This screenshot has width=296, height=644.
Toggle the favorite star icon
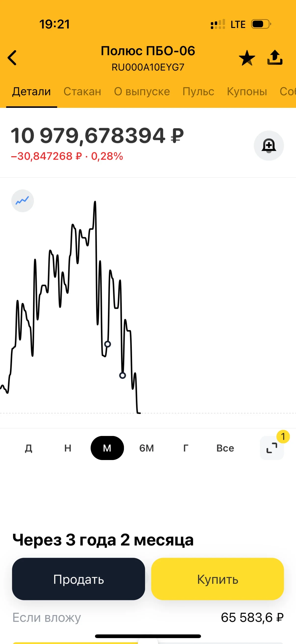247,58
